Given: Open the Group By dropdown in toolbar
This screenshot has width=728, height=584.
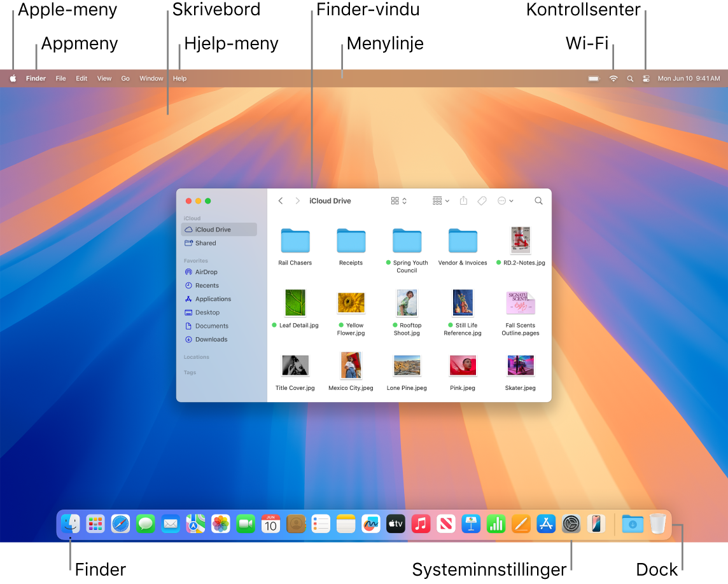Looking at the screenshot, I should click(x=441, y=200).
